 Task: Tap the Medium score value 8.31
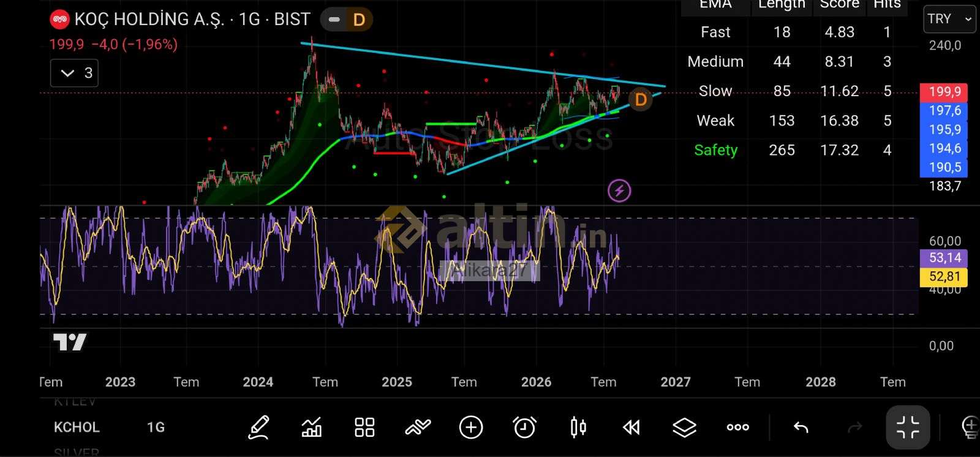(839, 61)
